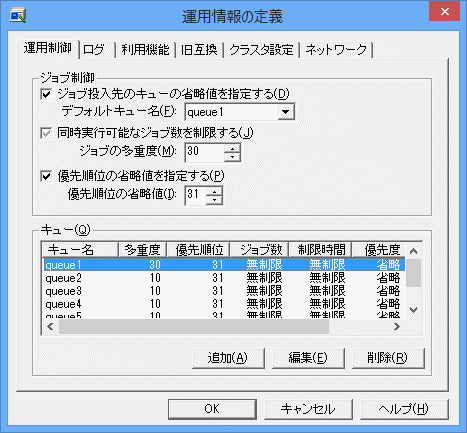Open the ネットワーク tab

[336, 50]
